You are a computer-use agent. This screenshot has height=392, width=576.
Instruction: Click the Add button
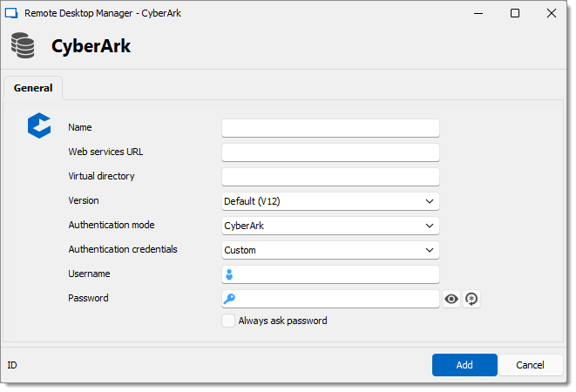coord(464,365)
